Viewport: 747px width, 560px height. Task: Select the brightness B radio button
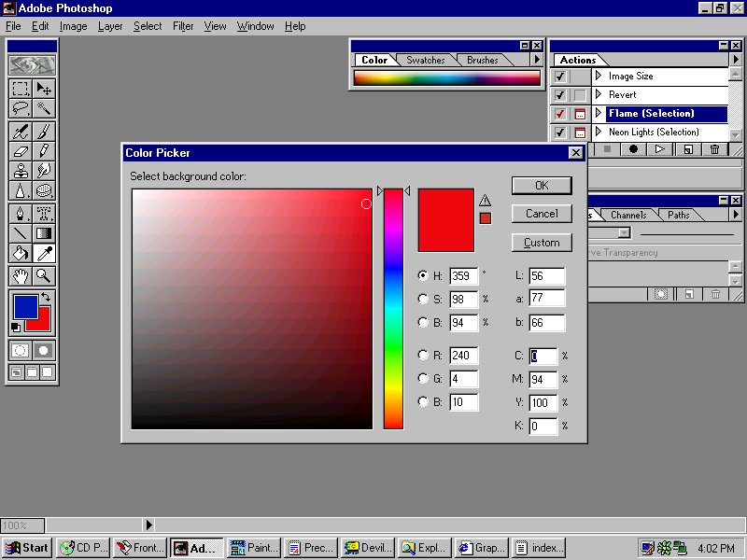(x=423, y=322)
